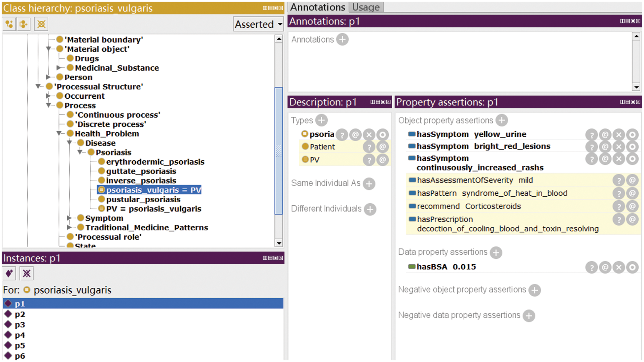The width and height of the screenshot is (644, 362).
Task: Add a new object property assertion
Action: click(x=501, y=120)
